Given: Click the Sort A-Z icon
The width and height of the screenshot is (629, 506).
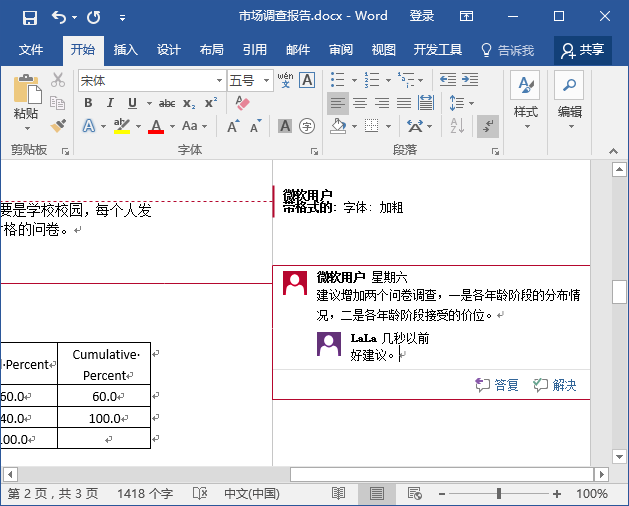Looking at the screenshot, I should (x=457, y=126).
